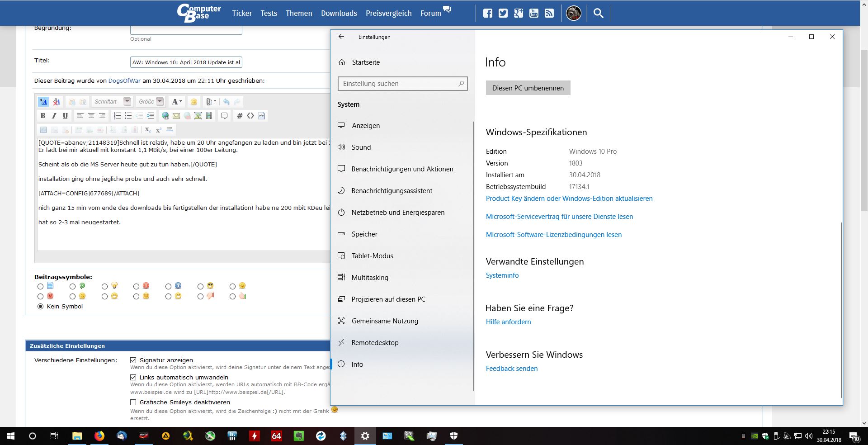
Task: Focus the 'Einstellung suchen' search box
Action: (x=402, y=84)
